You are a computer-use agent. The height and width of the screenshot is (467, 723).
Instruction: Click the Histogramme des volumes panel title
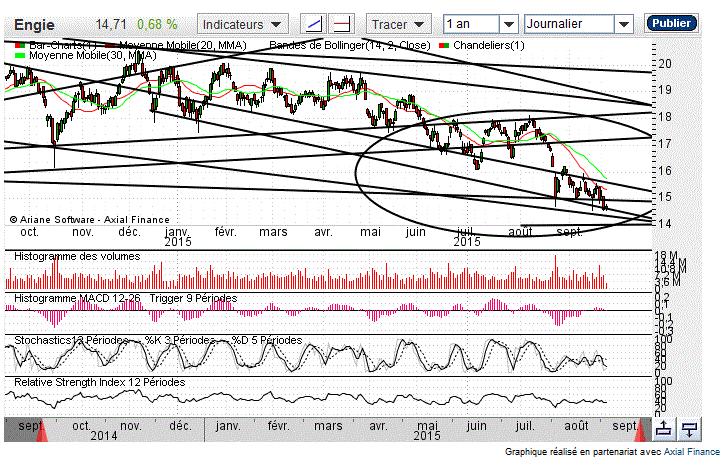coord(77,256)
